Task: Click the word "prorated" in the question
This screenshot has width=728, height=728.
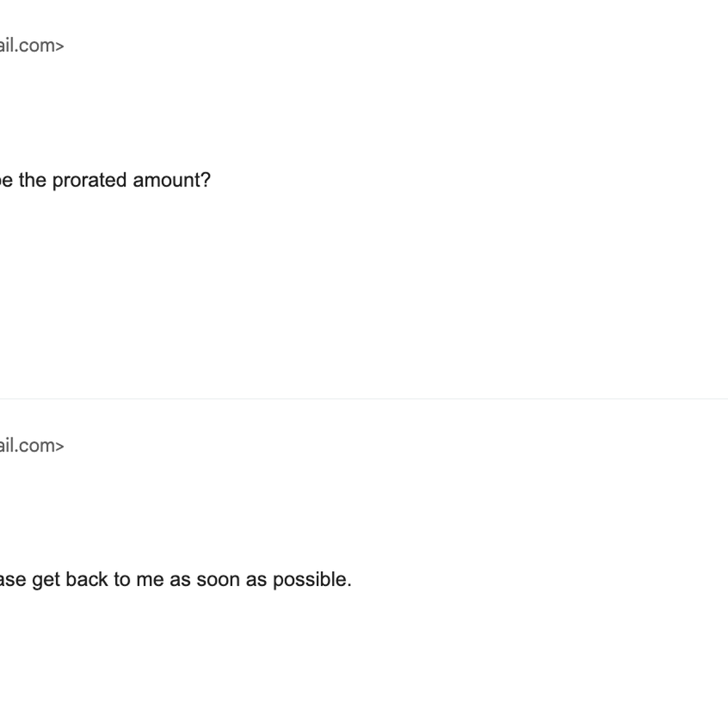Action: tap(89, 181)
